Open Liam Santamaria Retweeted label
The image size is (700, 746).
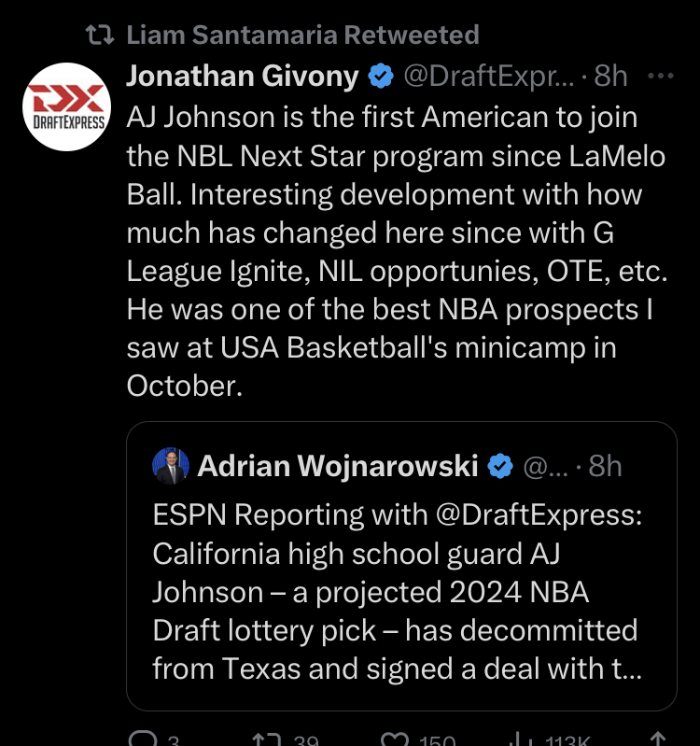coord(303,35)
